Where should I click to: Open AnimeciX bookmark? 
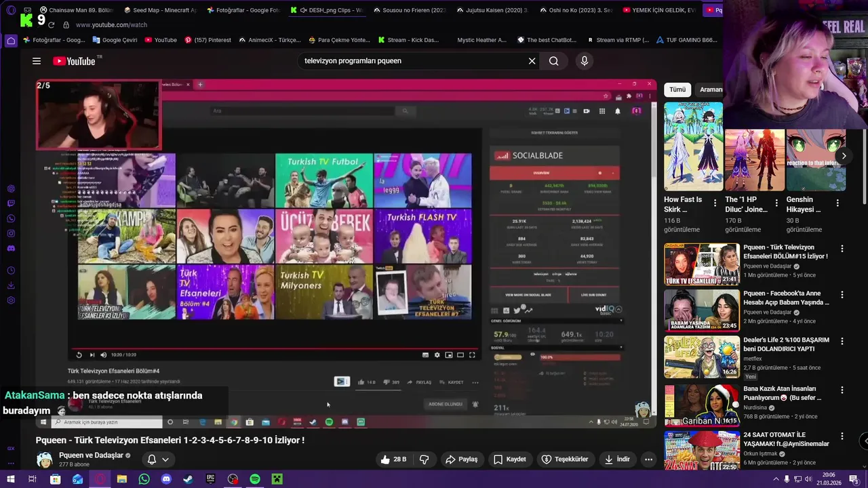pos(269,40)
